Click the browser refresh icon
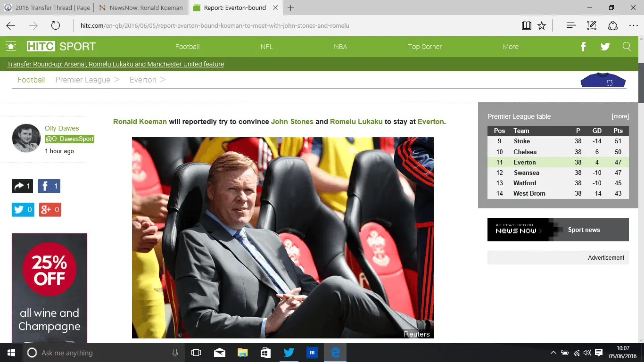The height and width of the screenshot is (362, 644). (56, 25)
